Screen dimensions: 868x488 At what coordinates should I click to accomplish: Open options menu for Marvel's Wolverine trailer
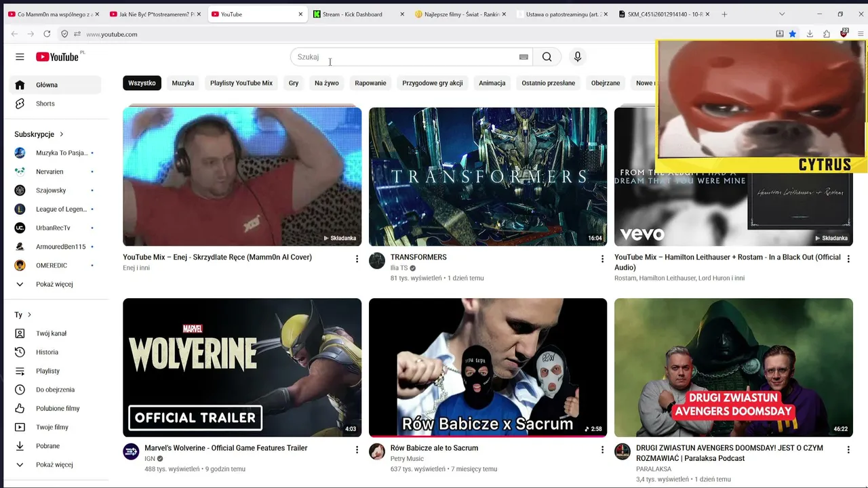click(x=357, y=449)
